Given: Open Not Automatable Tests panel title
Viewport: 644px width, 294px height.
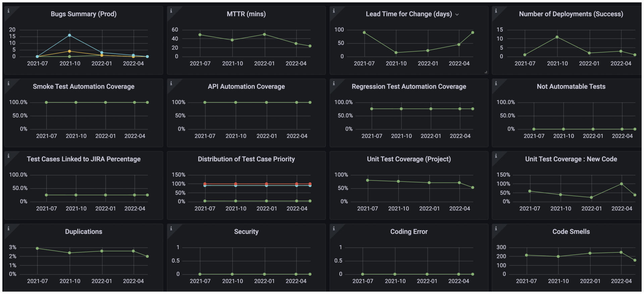Looking at the screenshot, I should 571,87.
